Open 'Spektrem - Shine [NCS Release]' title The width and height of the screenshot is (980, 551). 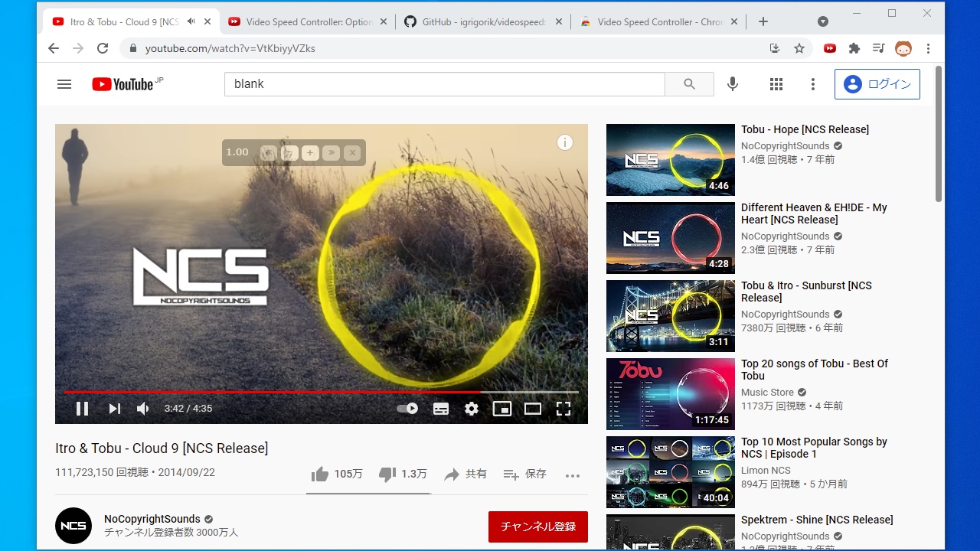point(817,520)
